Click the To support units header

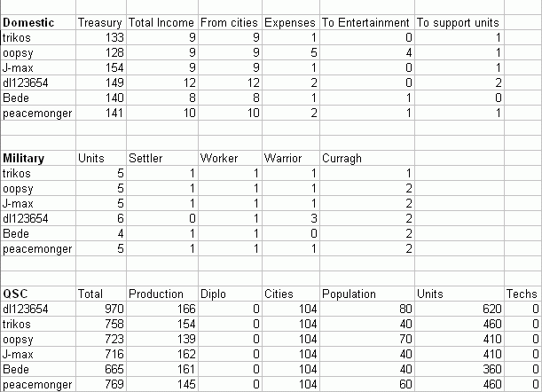pyautogui.click(x=459, y=22)
